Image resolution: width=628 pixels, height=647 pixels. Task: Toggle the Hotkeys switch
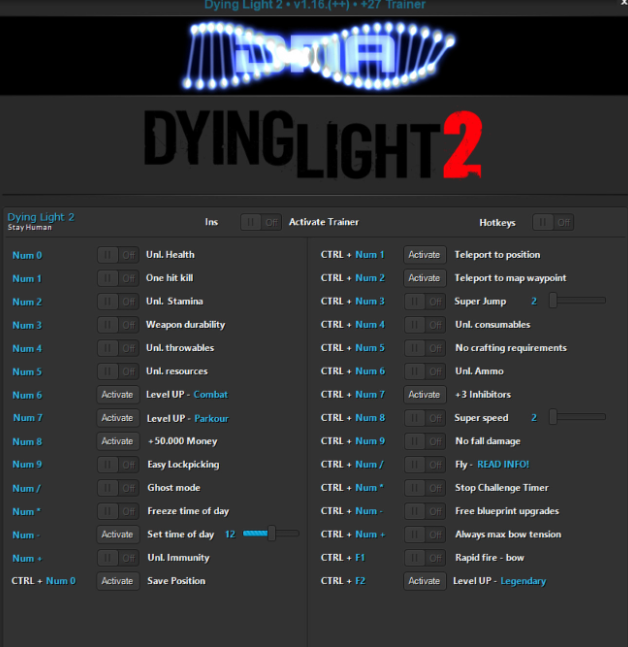(553, 222)
